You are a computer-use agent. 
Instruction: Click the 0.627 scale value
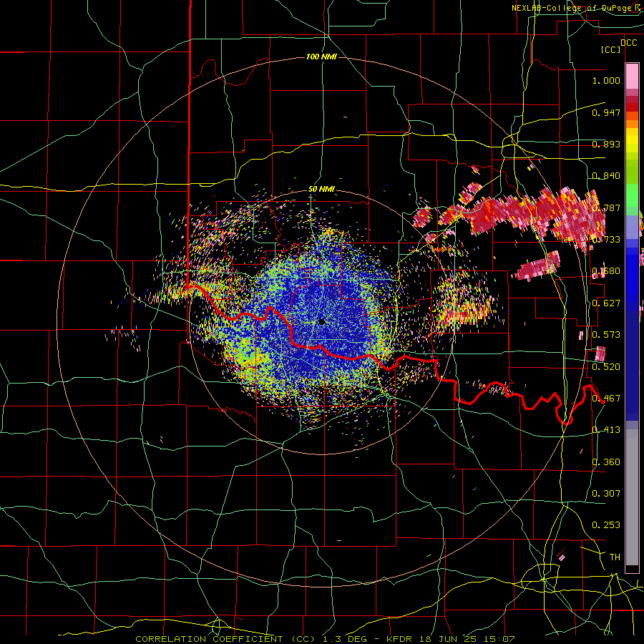606,303
